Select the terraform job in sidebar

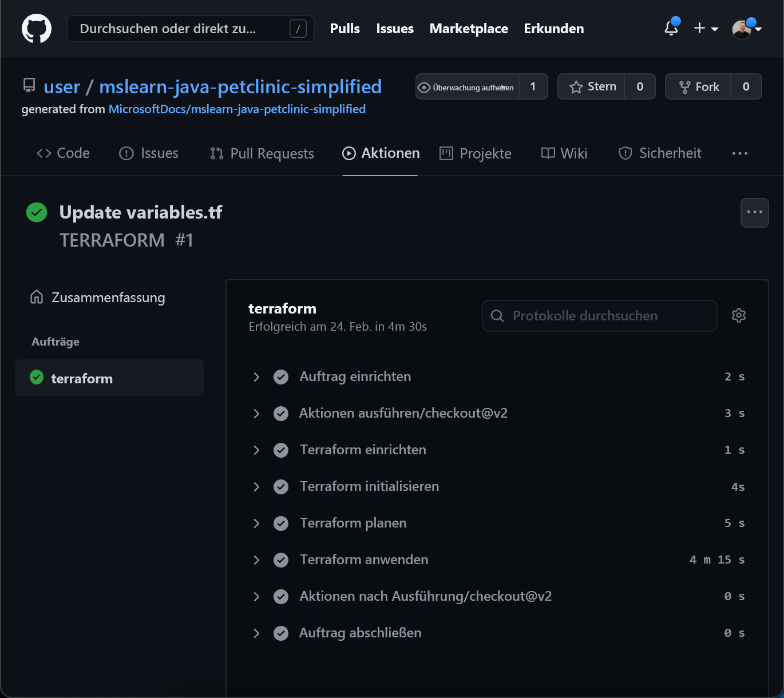[109, 378]
